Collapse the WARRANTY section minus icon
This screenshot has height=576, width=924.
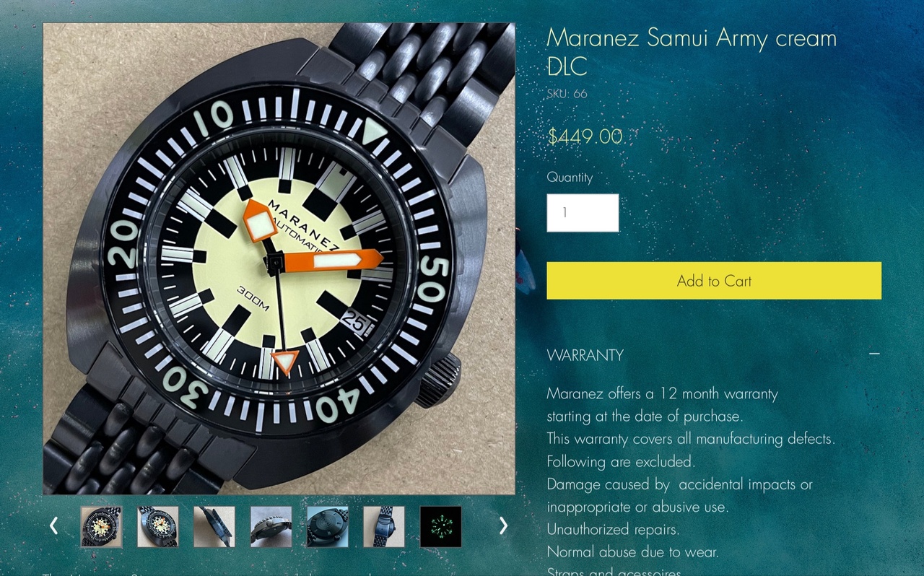(874, 354)
